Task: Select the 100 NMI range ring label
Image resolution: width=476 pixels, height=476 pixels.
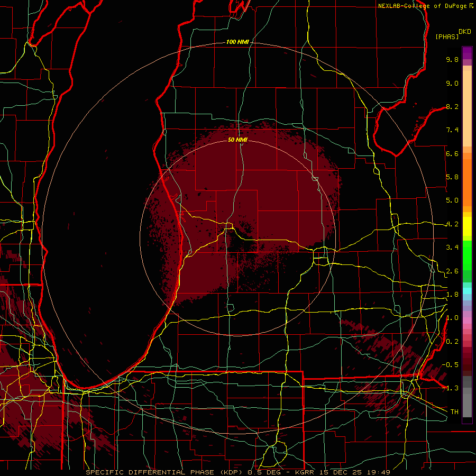Action: [237, 42]
